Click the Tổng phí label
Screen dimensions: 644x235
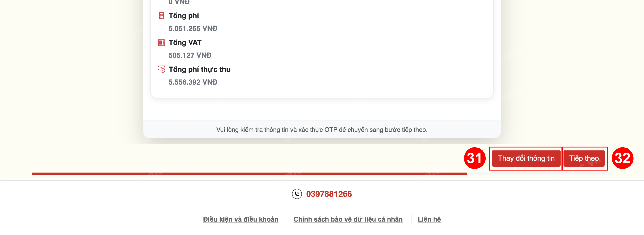(x=184, y=16)
